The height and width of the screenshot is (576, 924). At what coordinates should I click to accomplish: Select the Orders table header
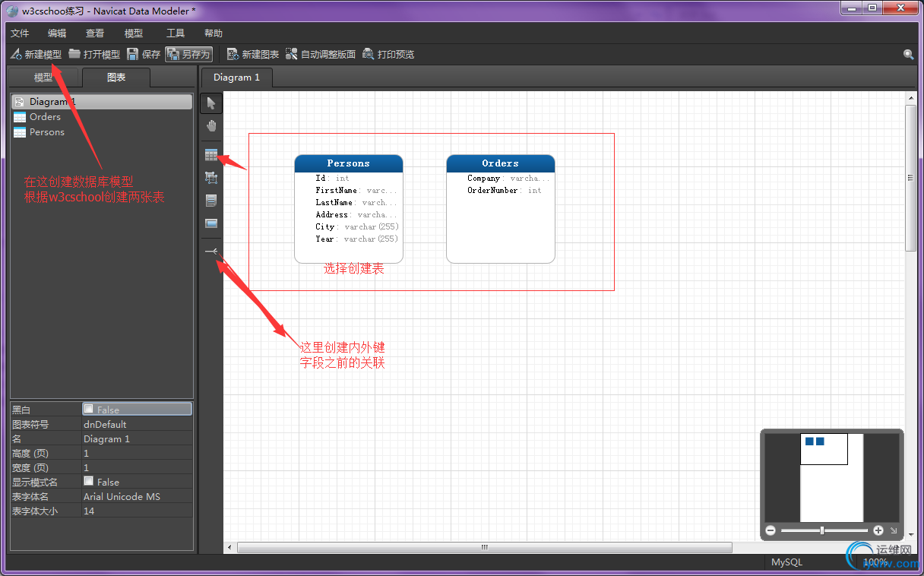click(x=501, y=163)
